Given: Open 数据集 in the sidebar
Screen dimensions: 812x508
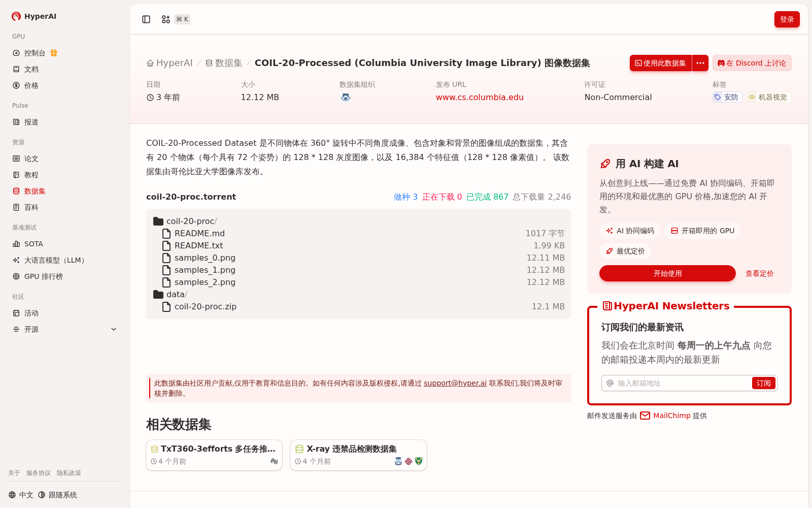Looking at the screenshot, I should [65, 191].
